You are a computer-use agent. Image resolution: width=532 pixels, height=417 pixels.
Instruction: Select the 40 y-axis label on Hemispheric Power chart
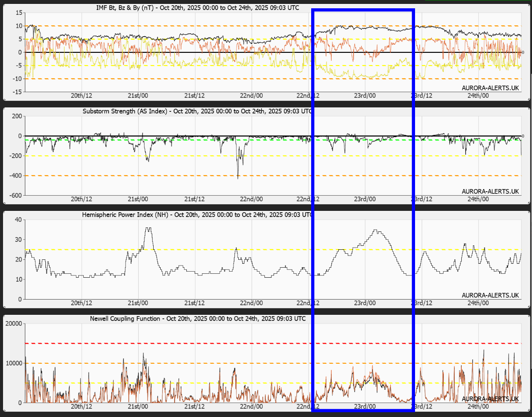pos(17,220)
